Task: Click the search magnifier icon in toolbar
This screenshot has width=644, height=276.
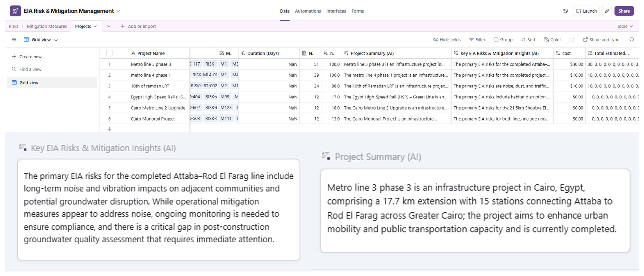Action: pos(631,40)
